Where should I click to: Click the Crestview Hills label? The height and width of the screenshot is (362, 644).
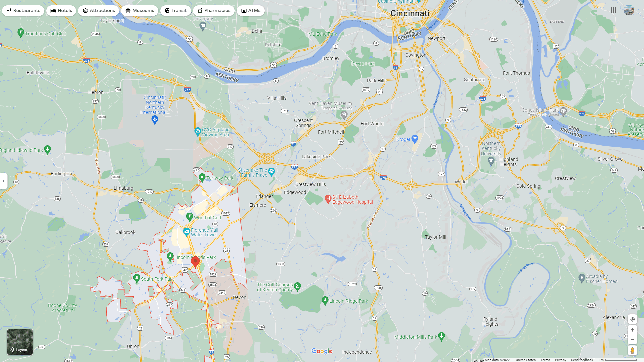coord(311,184)
